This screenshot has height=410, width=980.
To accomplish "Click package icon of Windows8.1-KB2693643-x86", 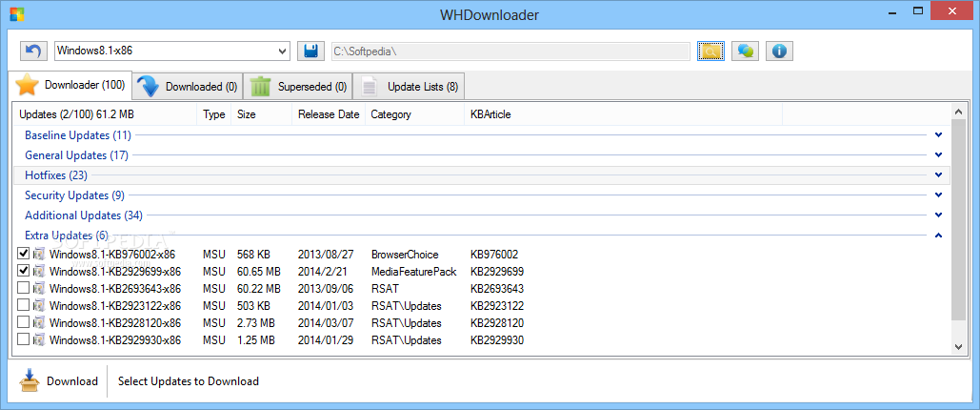I will [39, 289].
